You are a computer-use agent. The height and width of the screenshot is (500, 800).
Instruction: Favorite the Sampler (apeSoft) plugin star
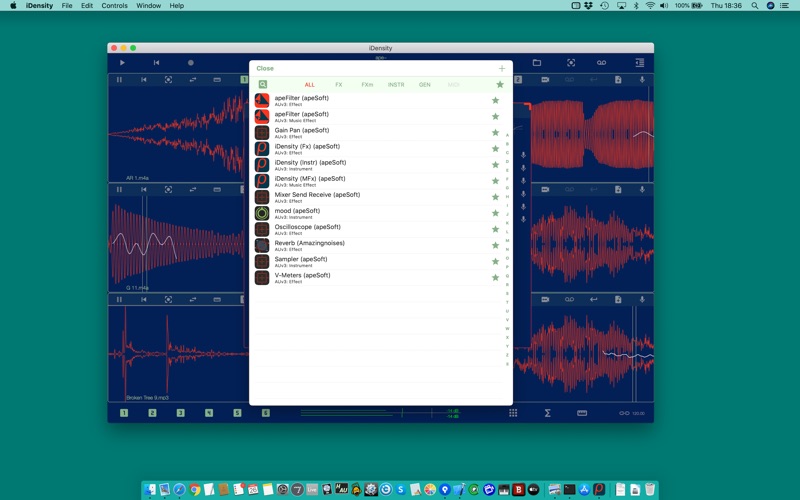pyautogui.click(x=495, y=261)
